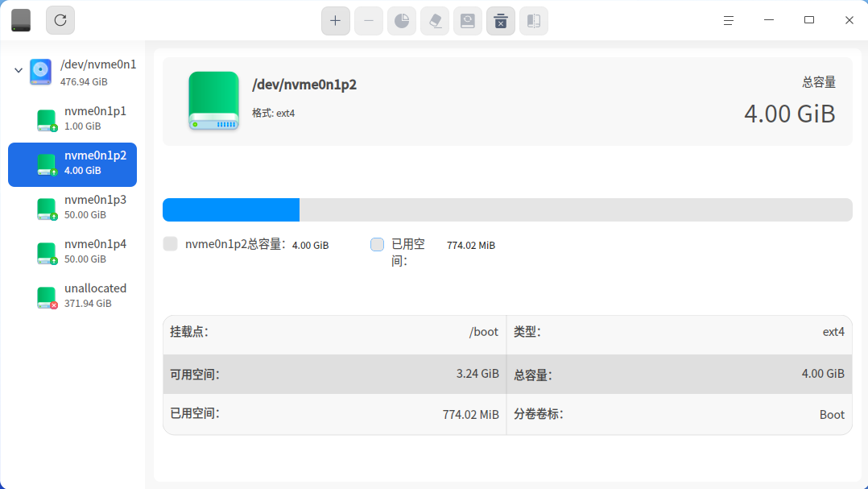Click the large green drive icon in header
868x489 pixels.
[213, 101]
